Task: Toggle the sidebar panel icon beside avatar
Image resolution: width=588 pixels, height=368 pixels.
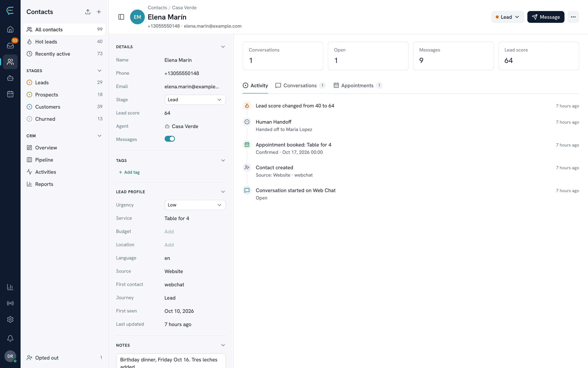Action: coord(121,17)
